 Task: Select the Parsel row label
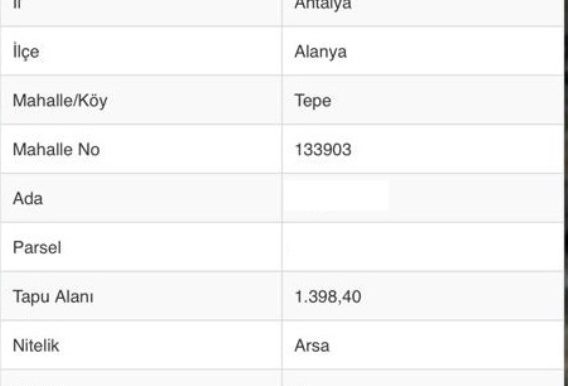(x=37, y=248)
